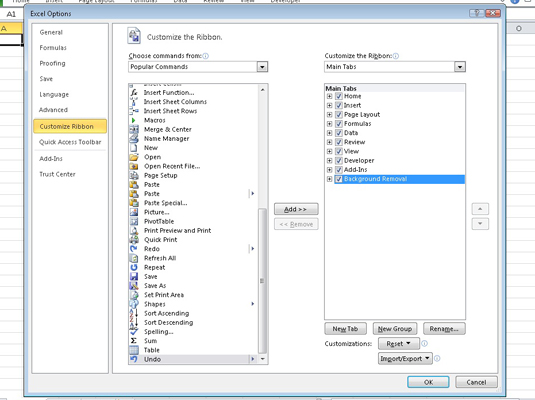The height and width of the screenshot is (400, 535).
Task: Uncheck the Developer tab checkbox
Action: tap(338, 161)
